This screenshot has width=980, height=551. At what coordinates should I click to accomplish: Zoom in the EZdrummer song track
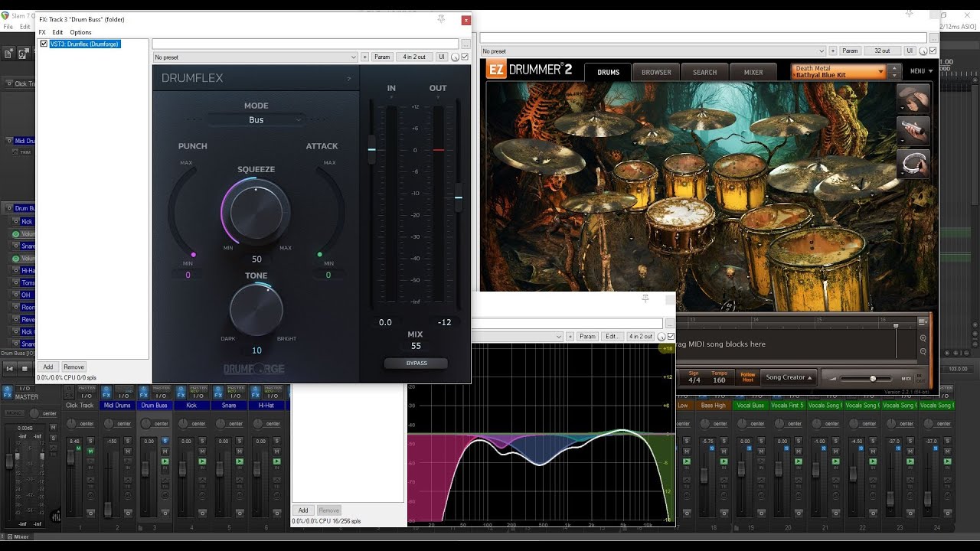coord(923,337)
